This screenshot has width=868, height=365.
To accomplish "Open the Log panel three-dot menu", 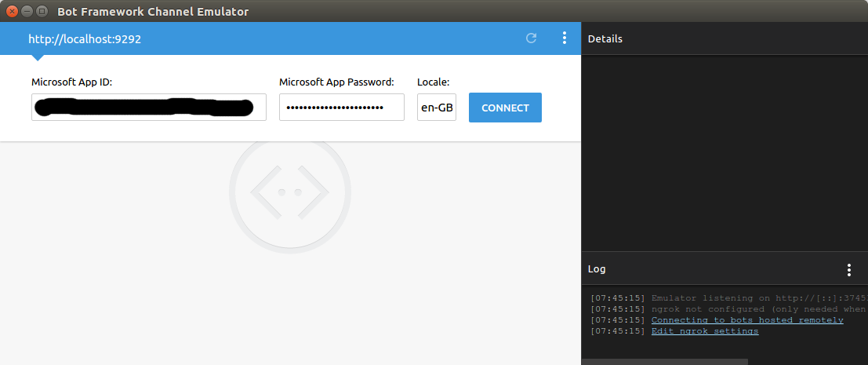I will 848,270.
